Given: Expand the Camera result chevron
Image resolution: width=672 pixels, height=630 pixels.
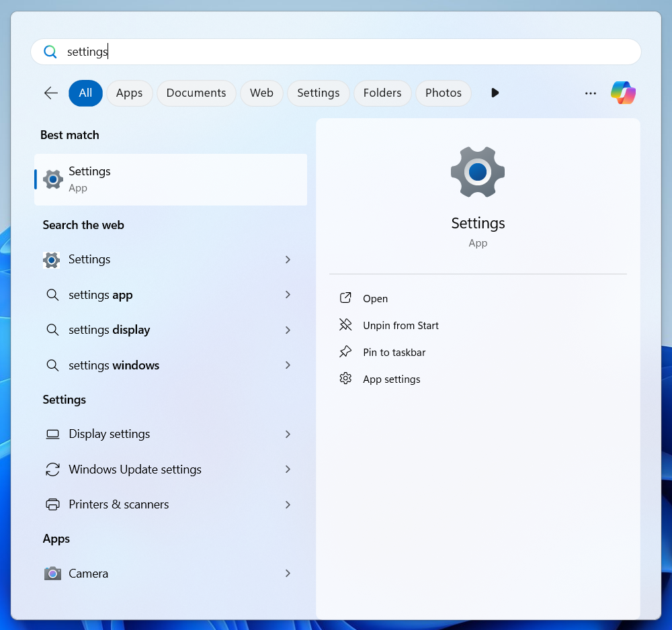Looking at the screenshot, I should (x=288, y=574).
